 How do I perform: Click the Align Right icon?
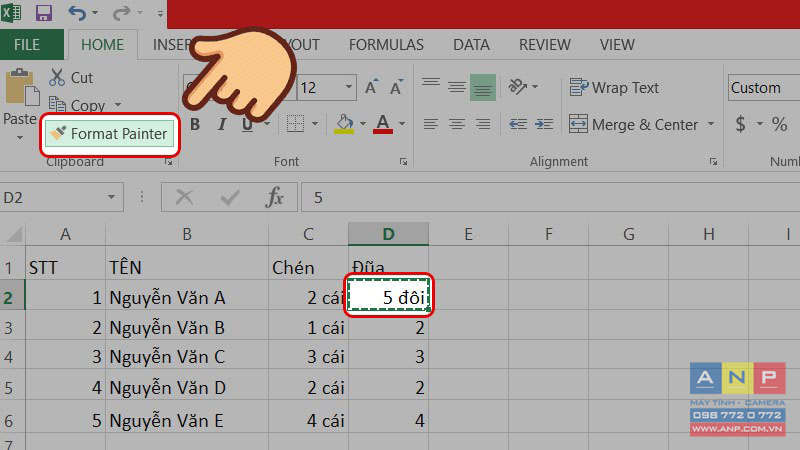tap(483, 124)
